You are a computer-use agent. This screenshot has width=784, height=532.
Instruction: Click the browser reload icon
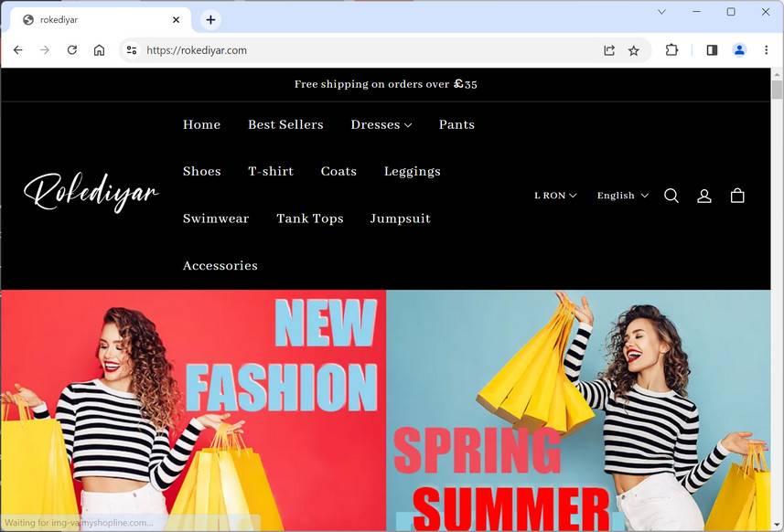[x=73, y=50]
